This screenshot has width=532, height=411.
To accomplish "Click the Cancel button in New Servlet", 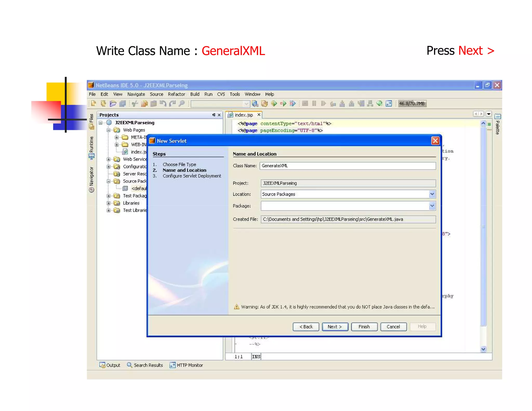I will (393, 327).
